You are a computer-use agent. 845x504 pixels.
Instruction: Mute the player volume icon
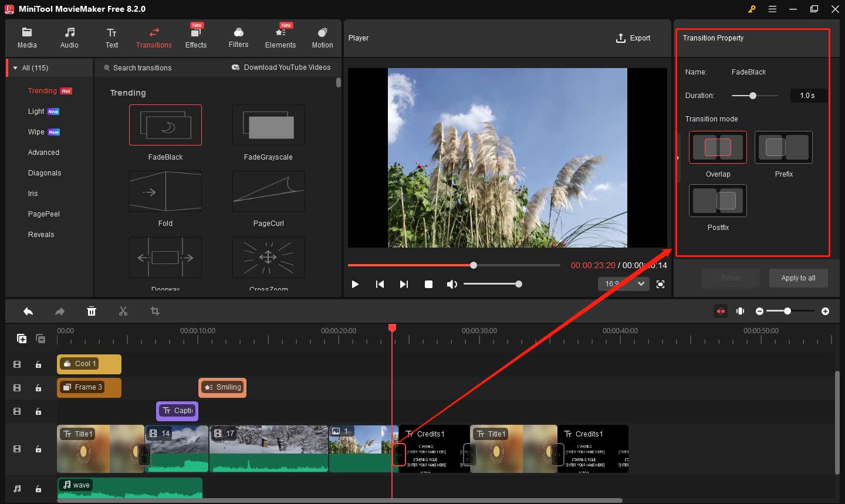click(451, 284)
